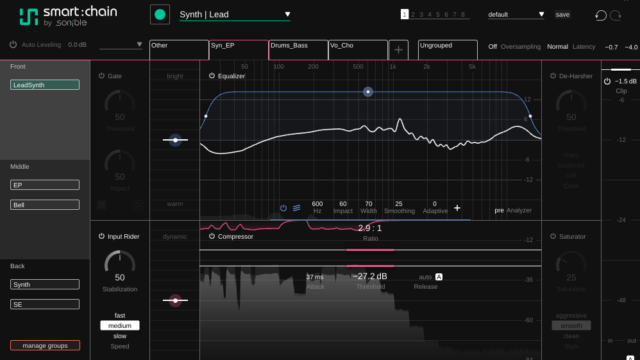Screen dimensions: 640x360
Task: Disable the Input Rider module
Action: (101, 236)
